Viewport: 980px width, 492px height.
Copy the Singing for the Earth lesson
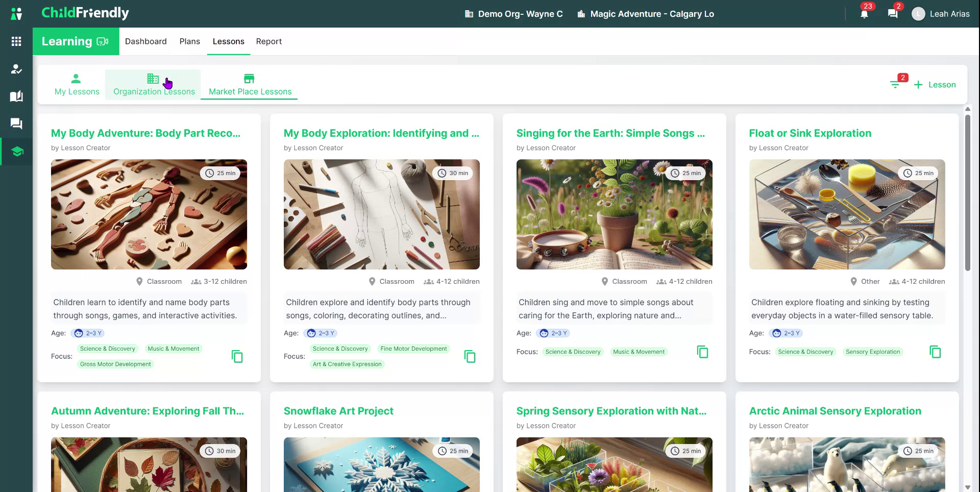(703, 352)
